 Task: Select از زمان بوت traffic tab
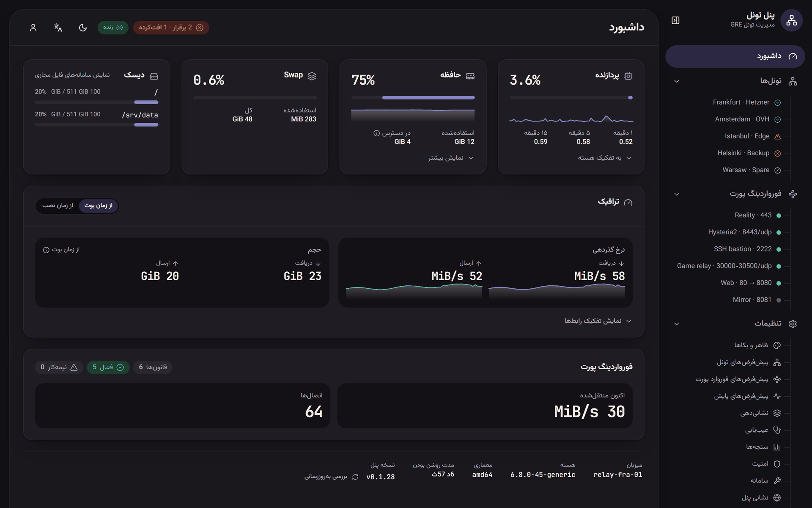click(98, 206)
